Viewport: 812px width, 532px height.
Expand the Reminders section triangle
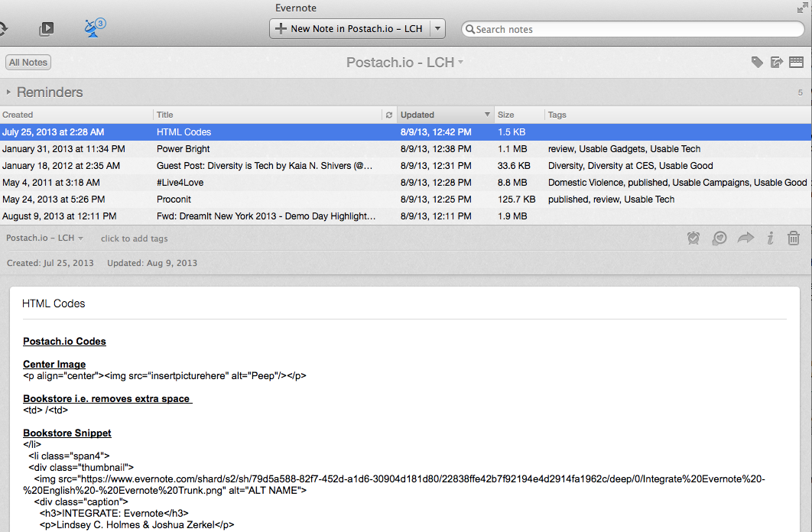point(8,92)
